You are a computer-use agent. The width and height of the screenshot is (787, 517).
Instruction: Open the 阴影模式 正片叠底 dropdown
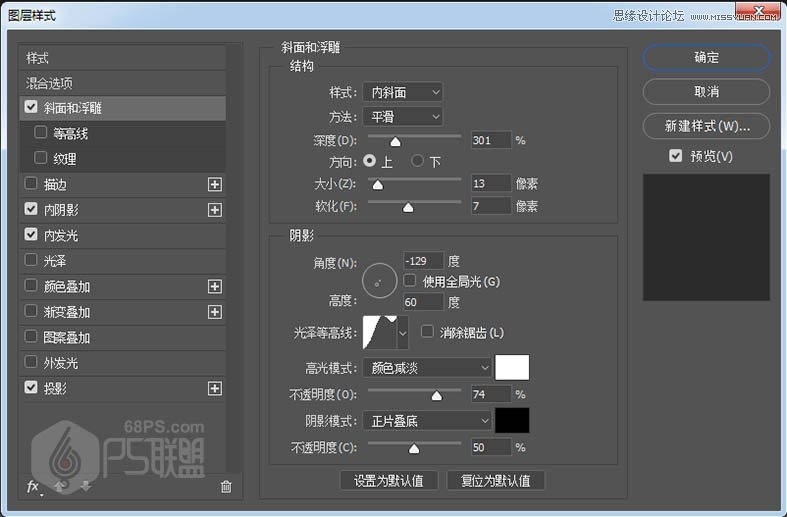pos(427,421)
